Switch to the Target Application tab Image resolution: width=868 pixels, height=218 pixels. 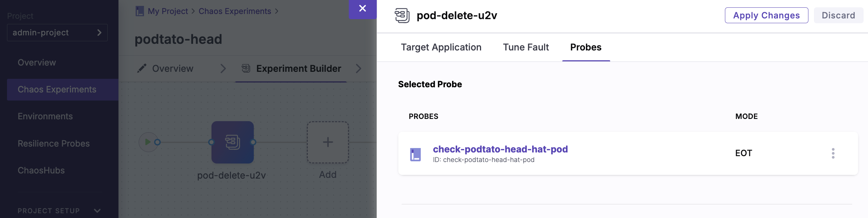tap(441, 47)
